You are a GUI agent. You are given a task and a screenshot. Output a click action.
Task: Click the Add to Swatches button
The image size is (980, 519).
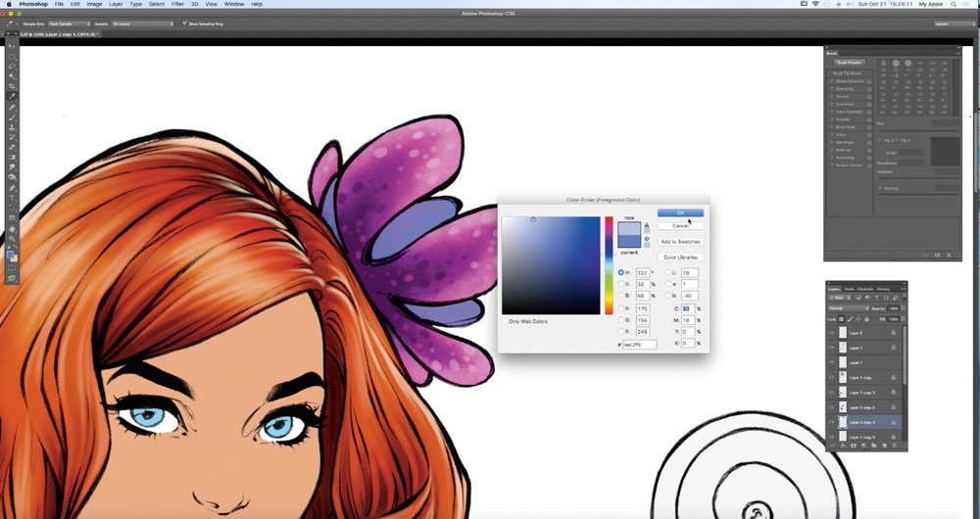coord(681,242)
